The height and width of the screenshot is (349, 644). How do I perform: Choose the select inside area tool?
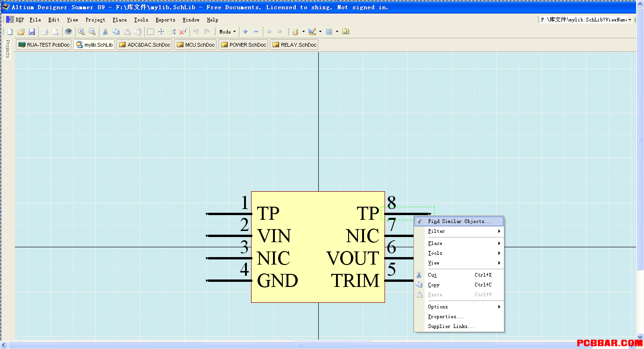click(150, 32)
